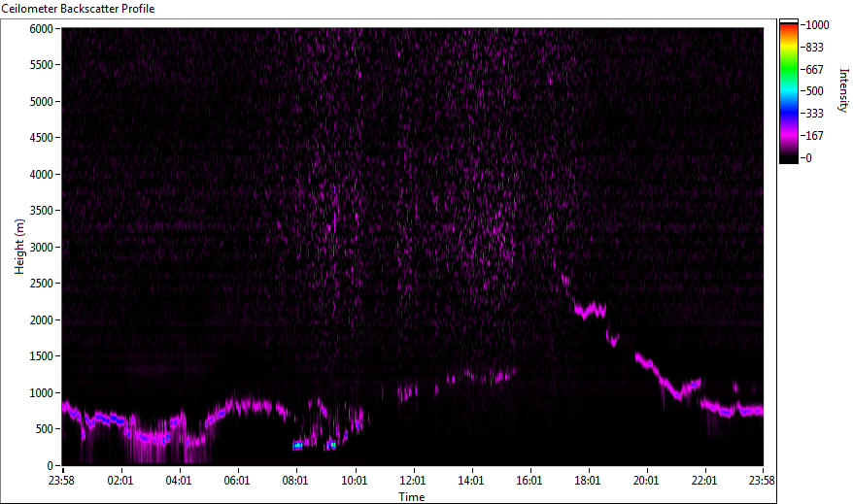Click the intensity color ramp bar
This screenshot has height=504, width=853.
tap(788, 91)
